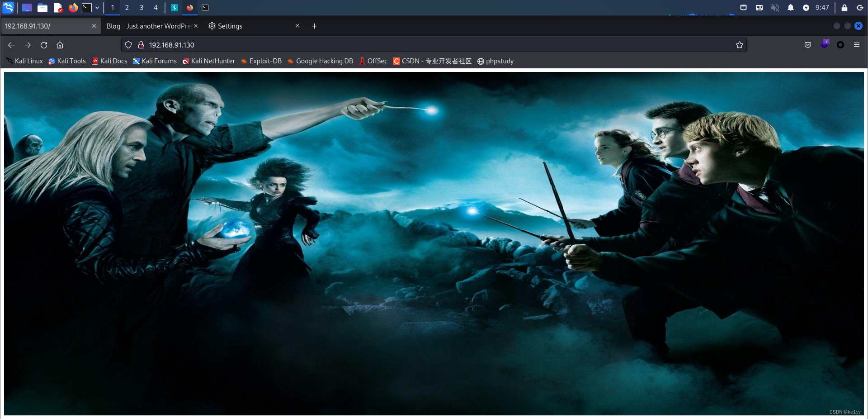Open the screen display tray icon
This screenshot has width=868, height=419.
743,8
